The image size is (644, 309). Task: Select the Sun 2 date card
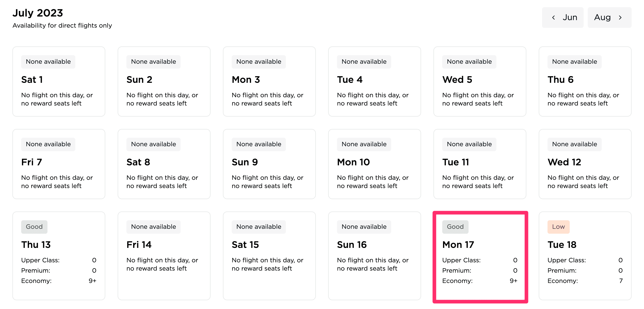point(164,82)
